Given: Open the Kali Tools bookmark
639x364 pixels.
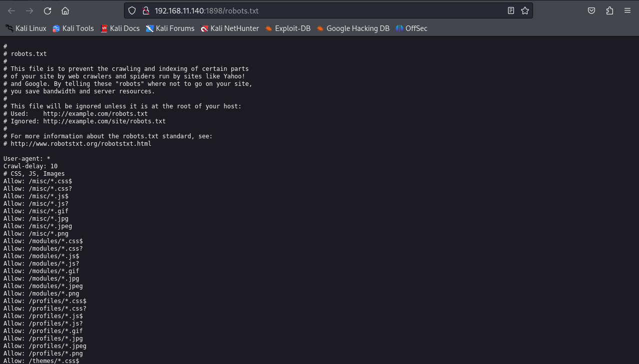Looking at the screenshot, I should pos(73,28).
